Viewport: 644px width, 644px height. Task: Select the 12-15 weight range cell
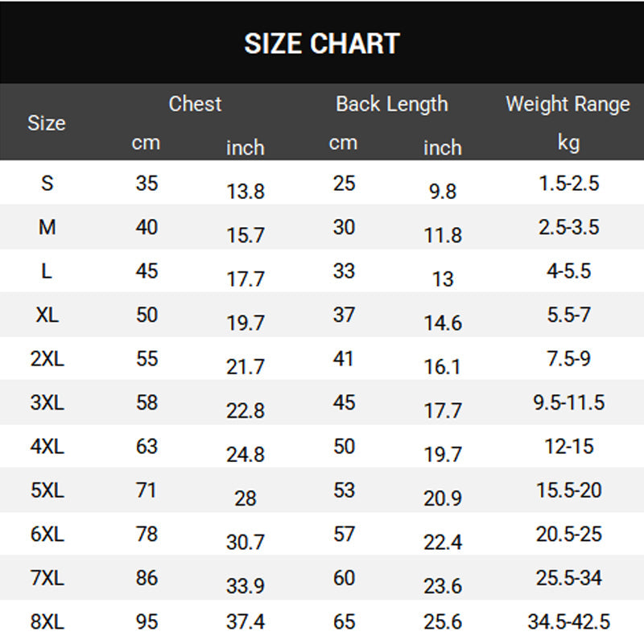pyautogui.click(x=569, y=447)
